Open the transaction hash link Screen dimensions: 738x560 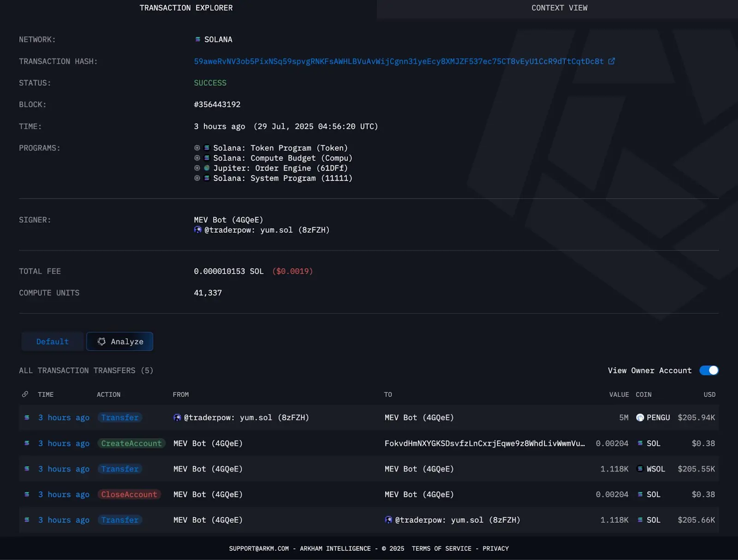(x=399, y=61)
